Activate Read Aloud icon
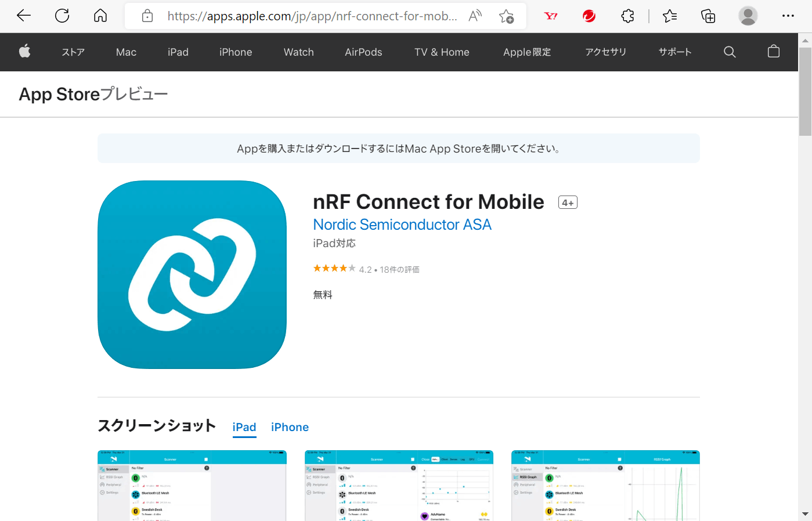This screenshot has height=521, width=812. tap(475, 16)
